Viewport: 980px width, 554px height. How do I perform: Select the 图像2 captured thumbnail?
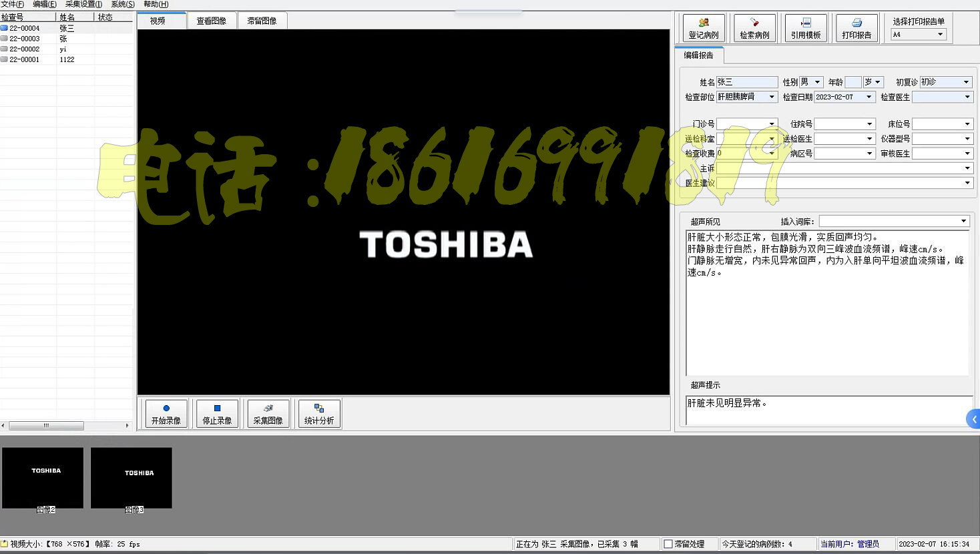pos(43,478)
